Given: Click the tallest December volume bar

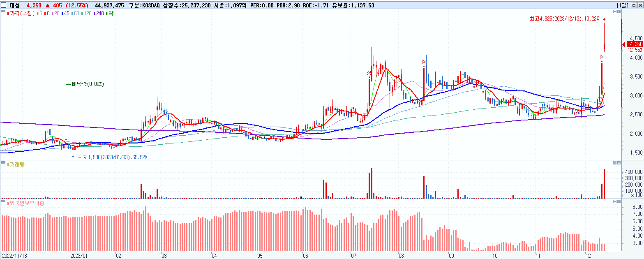Looking at the screenshot, I should (605, 184).
